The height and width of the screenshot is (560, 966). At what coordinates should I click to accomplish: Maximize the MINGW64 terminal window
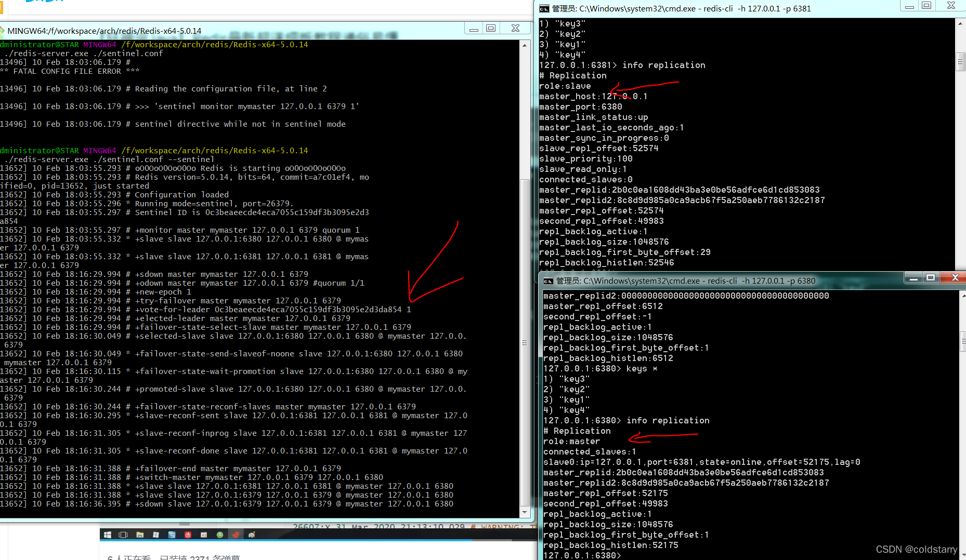(x=491, y=28)
